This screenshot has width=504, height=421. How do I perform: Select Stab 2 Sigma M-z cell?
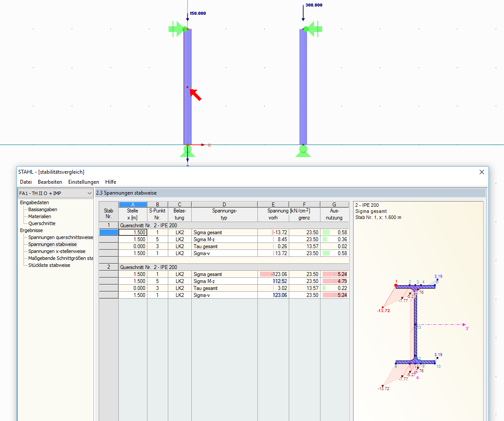(224, 281)
